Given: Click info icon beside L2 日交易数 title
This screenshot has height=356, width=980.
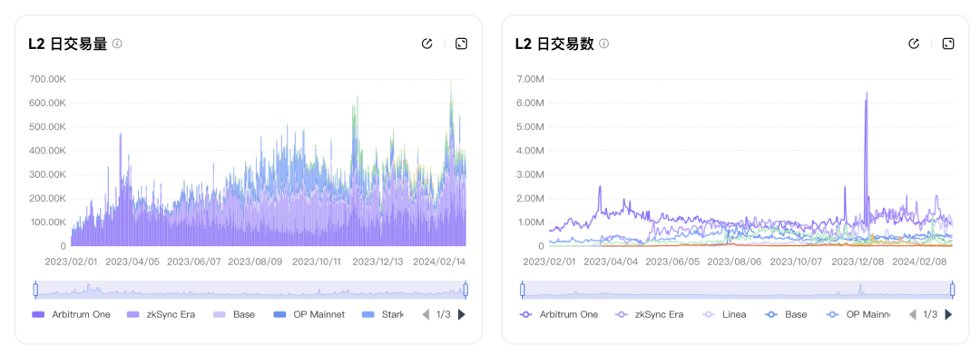Looking at the screenshot, I should tap(603, 44).
